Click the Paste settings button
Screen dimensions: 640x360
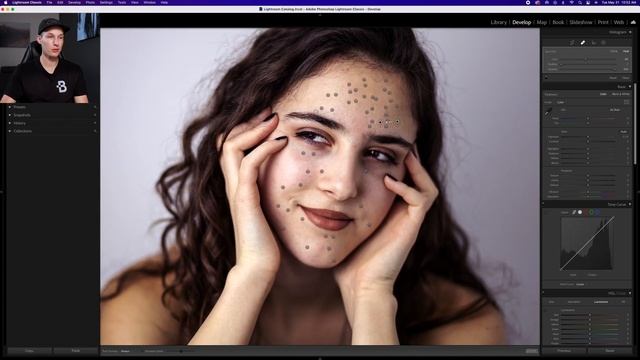(x=76, y=351)
